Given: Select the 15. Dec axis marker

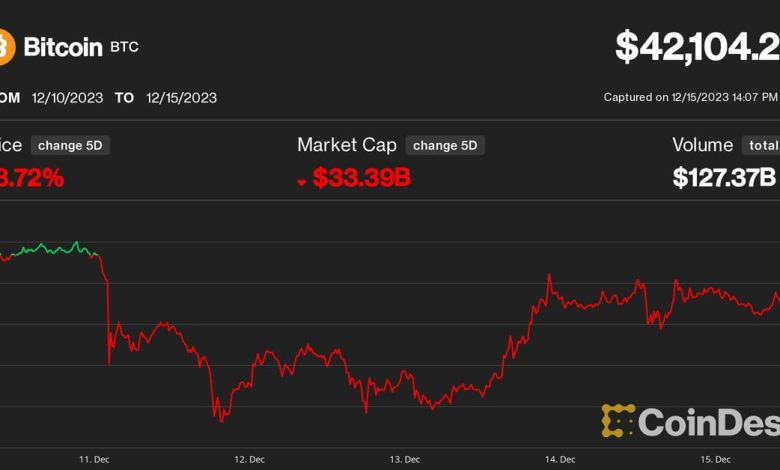Looking at the screenshot, I should (715, 459).
